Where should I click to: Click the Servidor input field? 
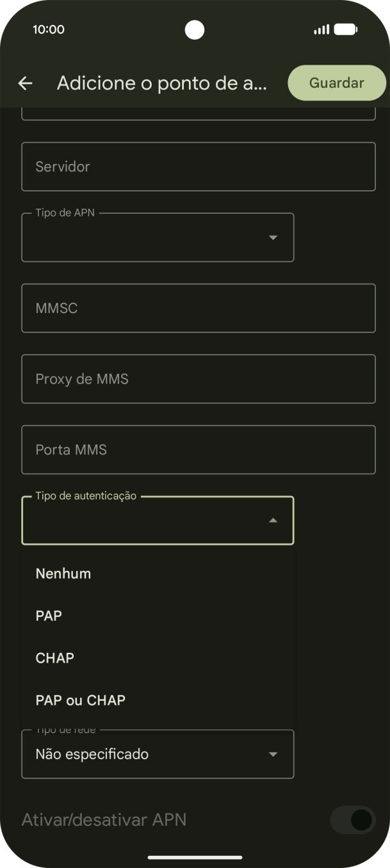[199, 166]
